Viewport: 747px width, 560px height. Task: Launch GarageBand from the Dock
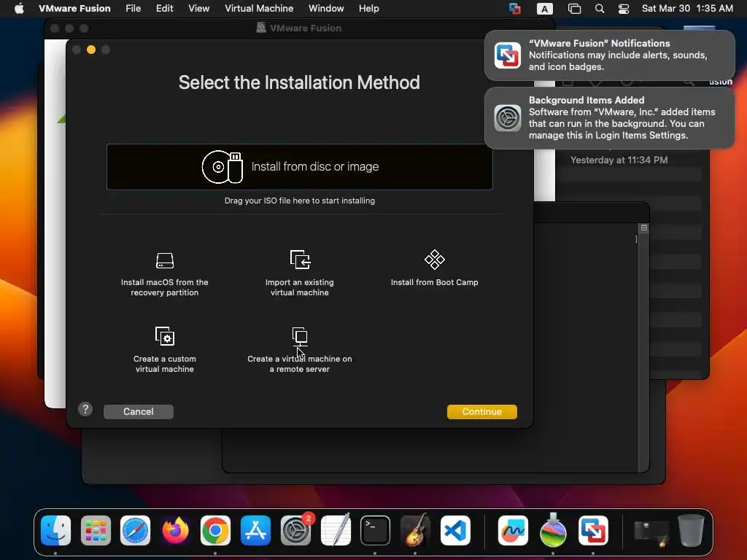415,530
